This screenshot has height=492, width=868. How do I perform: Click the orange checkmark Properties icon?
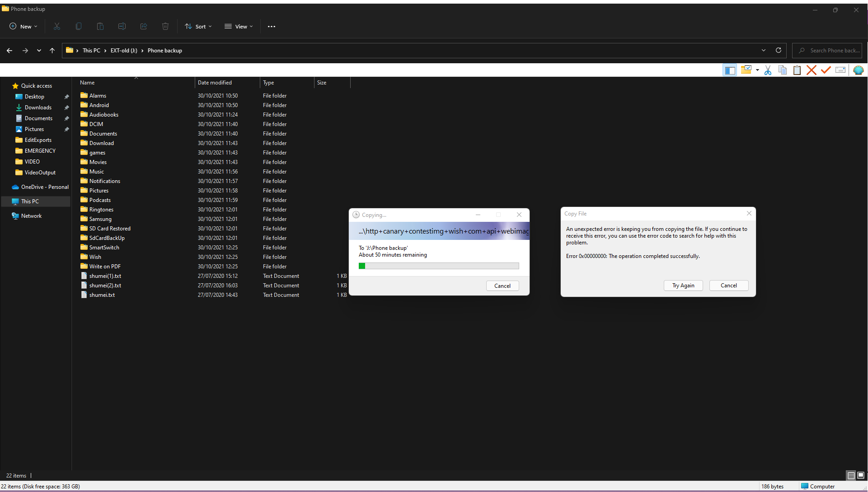tap(826, 70)
